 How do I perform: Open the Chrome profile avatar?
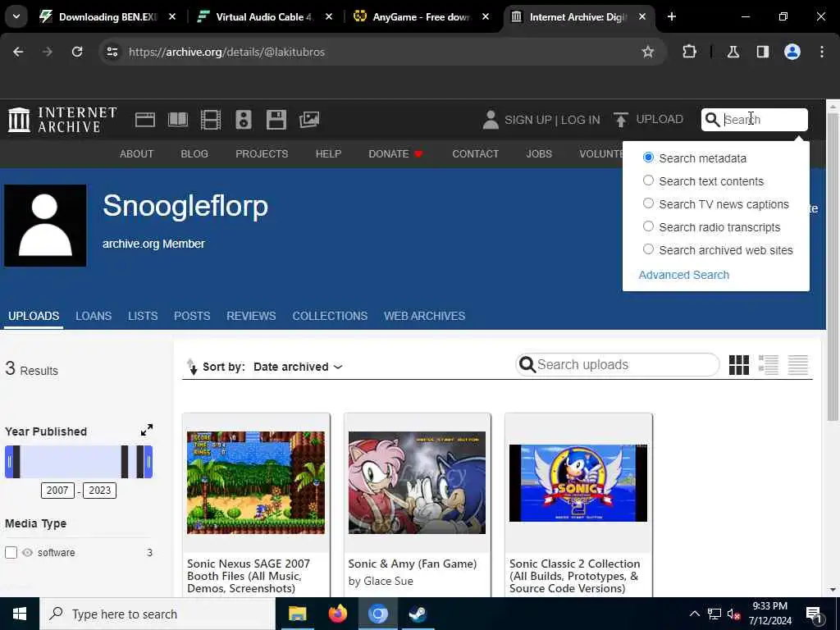click(792, 52)
